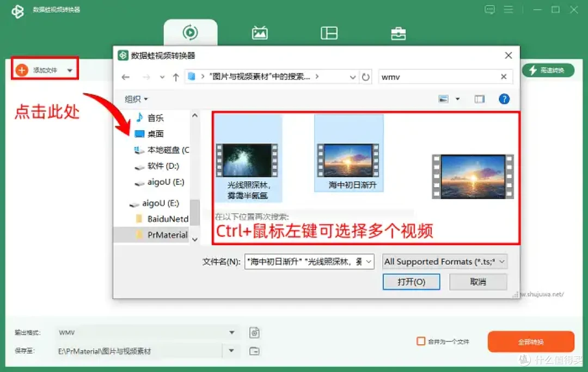This screenshot has height=372, width=588.
Task: Expand the add file dropdown arrow
Action: tap(70, 70)
